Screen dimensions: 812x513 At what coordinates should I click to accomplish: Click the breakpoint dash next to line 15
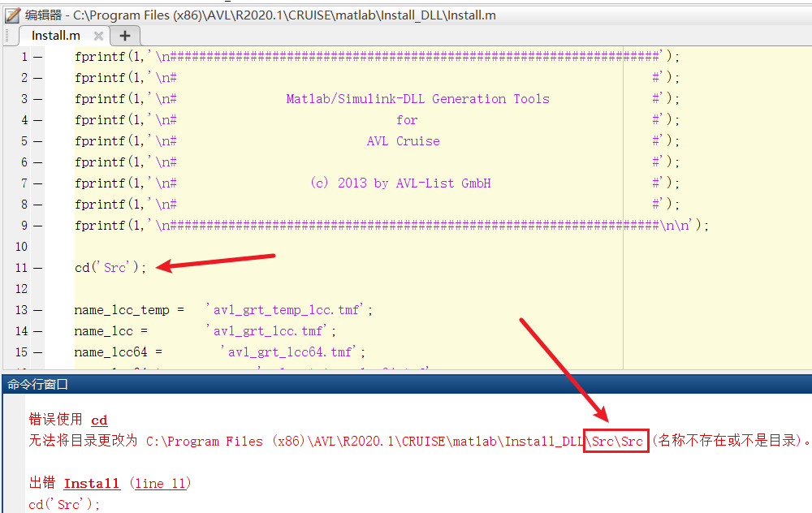(x=37, y=351)
